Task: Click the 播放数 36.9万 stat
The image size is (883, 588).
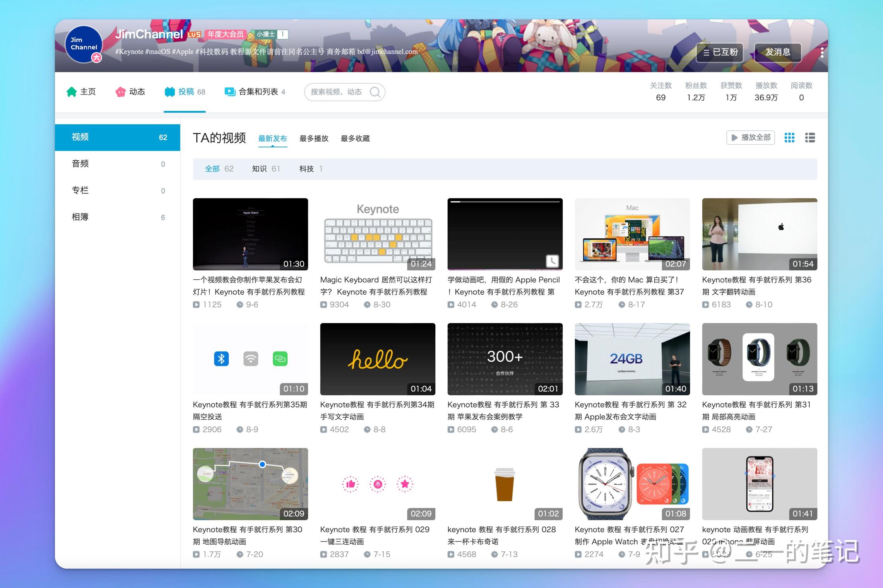Action: point(766,92)
